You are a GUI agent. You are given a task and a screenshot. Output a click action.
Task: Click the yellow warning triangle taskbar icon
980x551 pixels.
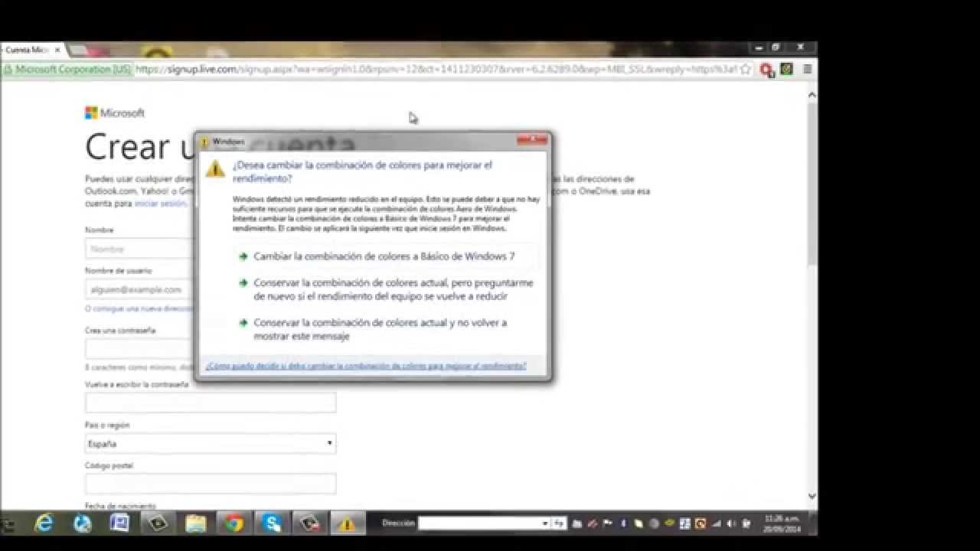pos(347,524)
